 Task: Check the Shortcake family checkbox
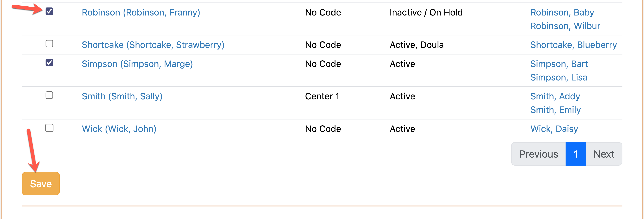point(49,44)
